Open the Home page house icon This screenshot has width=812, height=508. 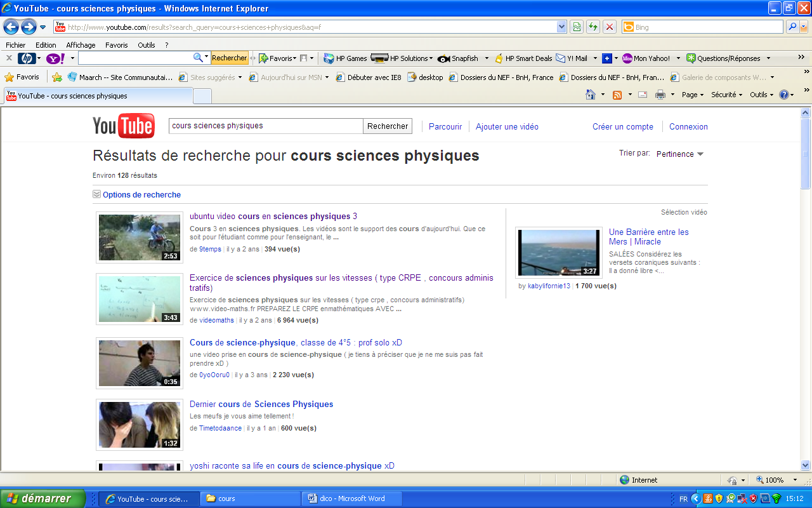point(591,95)
